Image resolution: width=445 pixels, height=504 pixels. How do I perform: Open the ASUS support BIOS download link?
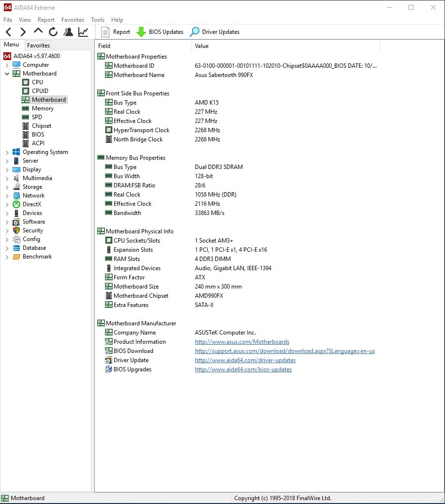tap(285, 351)
